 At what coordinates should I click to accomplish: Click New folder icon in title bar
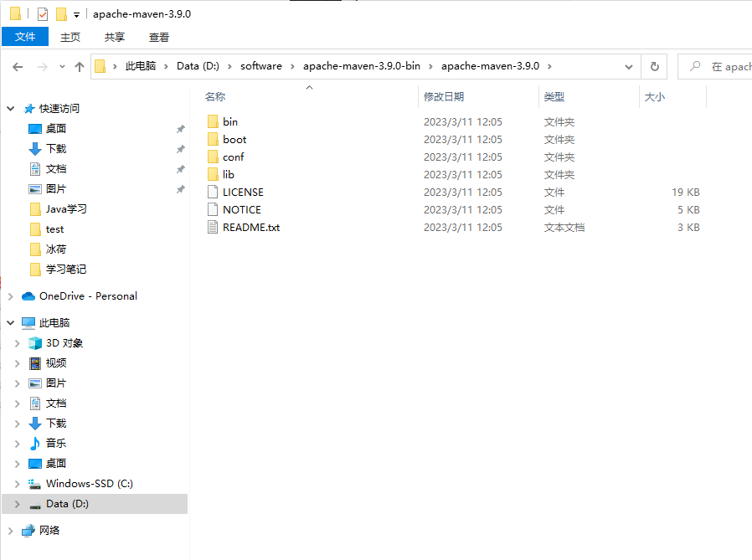[x=61, y=14]
